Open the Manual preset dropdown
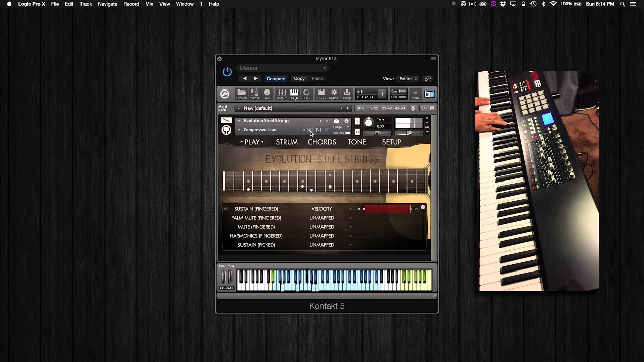Screen dimensions: 644x362 click(282, 68)
